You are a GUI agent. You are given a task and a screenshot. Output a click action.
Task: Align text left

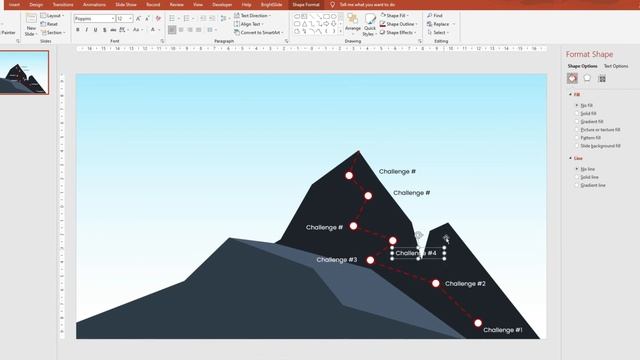pos(172,30)
